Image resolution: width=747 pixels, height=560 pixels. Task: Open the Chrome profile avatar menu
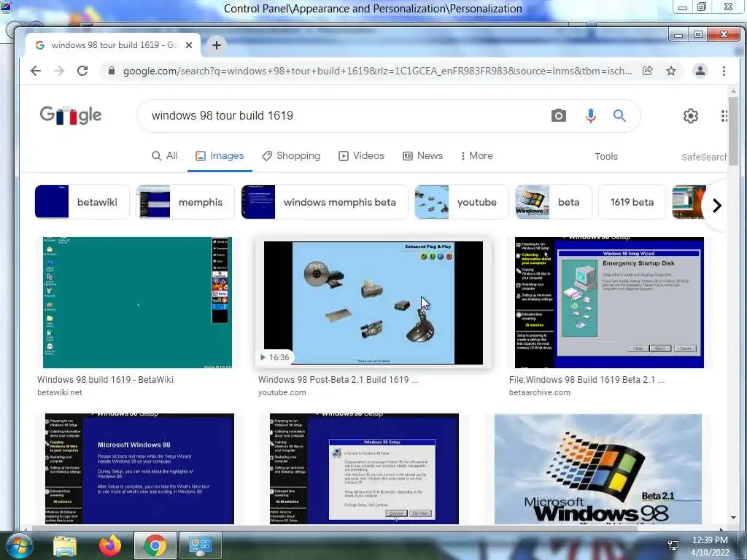(x=700, y=71)
